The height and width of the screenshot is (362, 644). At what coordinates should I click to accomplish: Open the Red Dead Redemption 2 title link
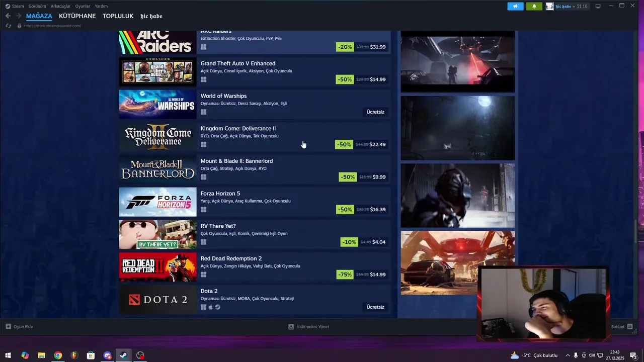point(231,258)
